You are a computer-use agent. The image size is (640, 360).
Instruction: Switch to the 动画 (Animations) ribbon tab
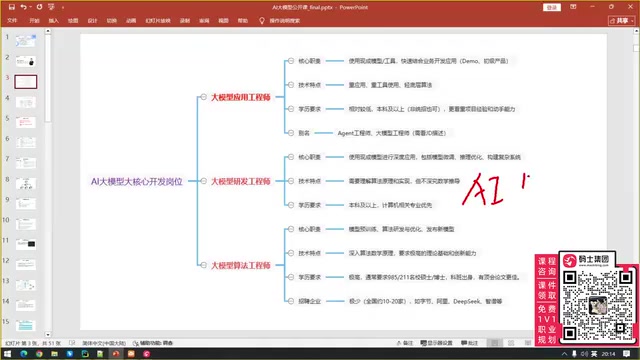pos(131,20)
